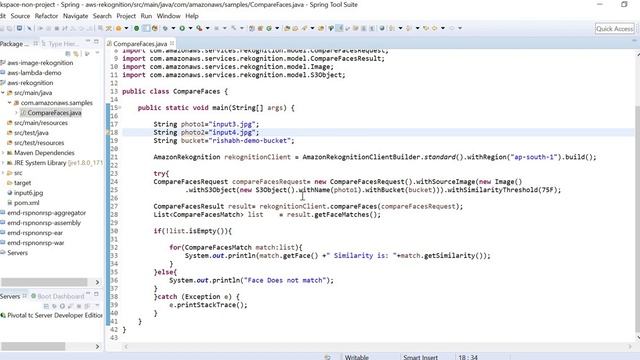Select the src/test/resources folder
The height and width of the screenshot is (360, 640).
pos(39,143)
